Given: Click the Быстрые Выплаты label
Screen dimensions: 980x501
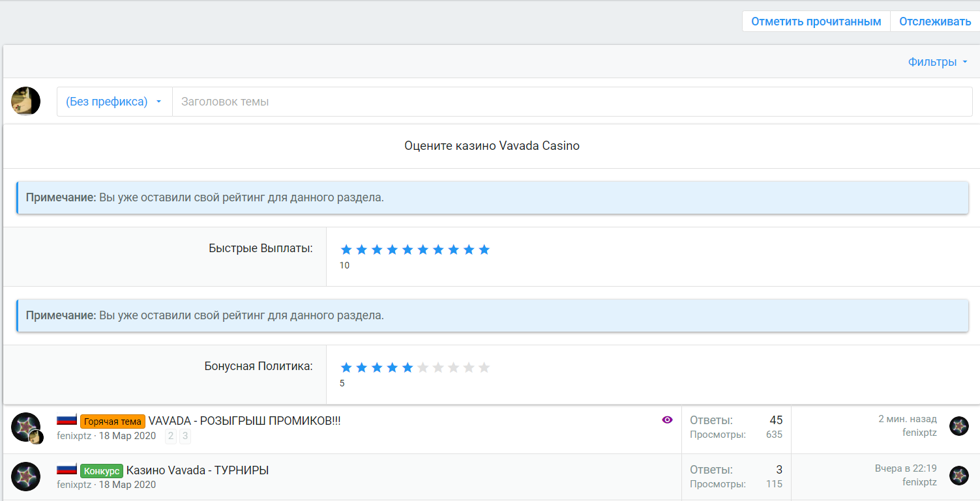Looking at the screenshot, I should [x=261, y=248].
